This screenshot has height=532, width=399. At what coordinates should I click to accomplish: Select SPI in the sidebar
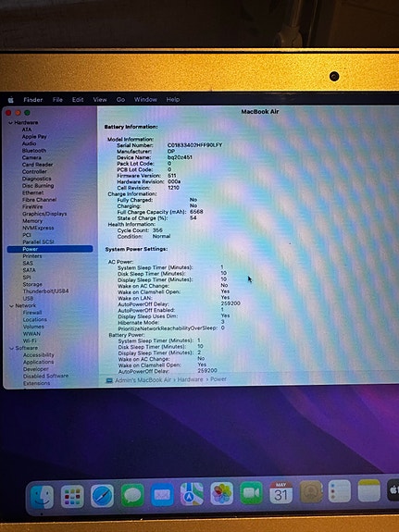tap(27, 278)
